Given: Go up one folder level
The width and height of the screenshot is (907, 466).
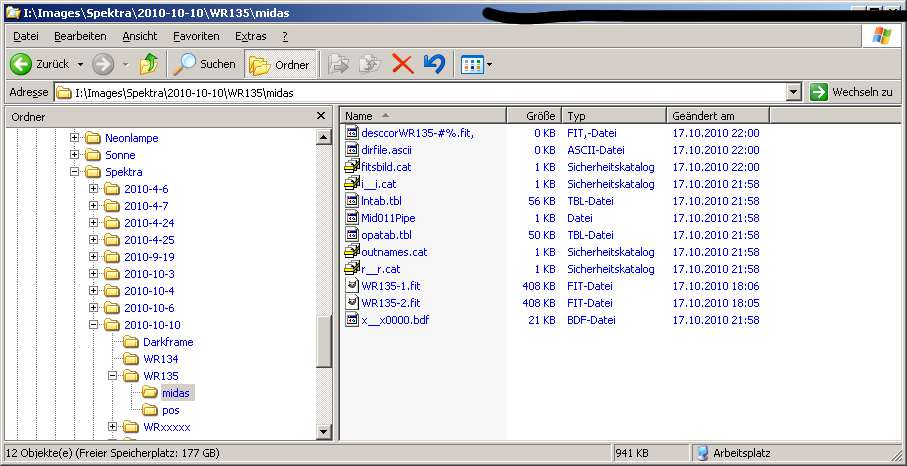Looking at the screenshot, I should click(x=149, y=64).
